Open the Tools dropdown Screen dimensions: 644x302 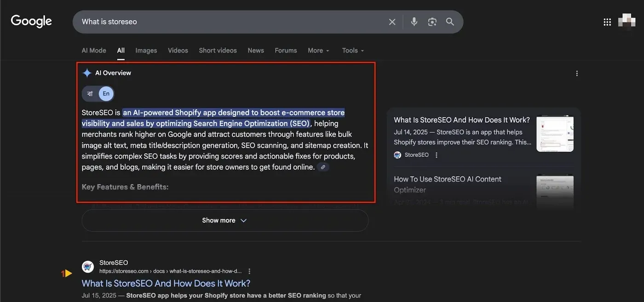point(353,51)
